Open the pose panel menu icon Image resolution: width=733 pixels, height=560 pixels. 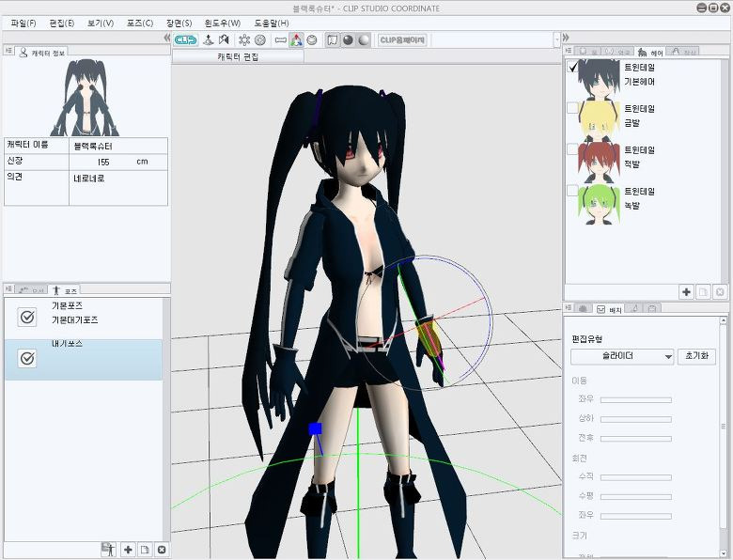[8, 288]
